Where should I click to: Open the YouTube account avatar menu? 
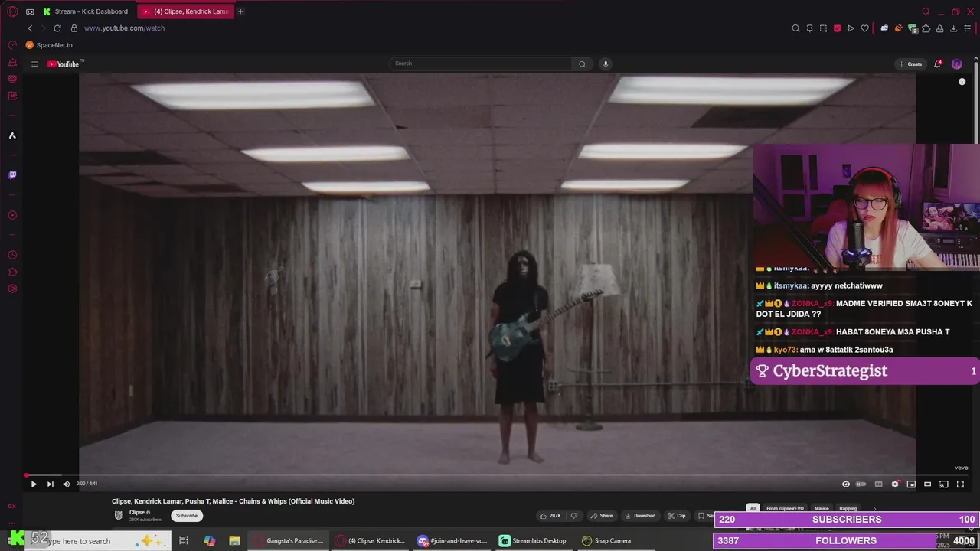[956, 64]
